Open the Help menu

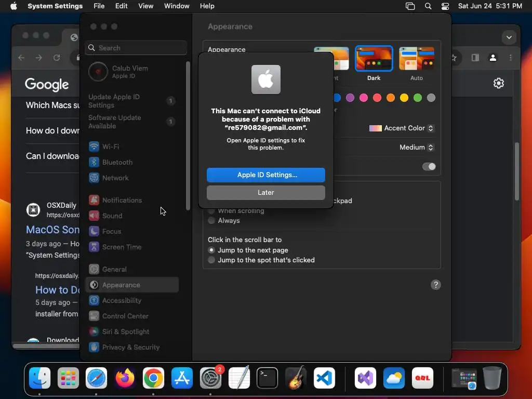(207, 6)
